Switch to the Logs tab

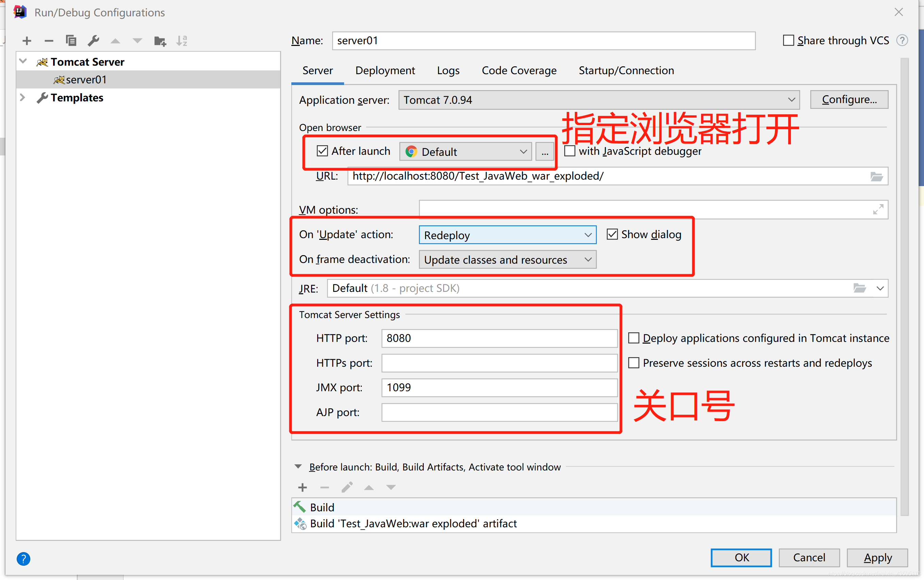tap(448, 70)
